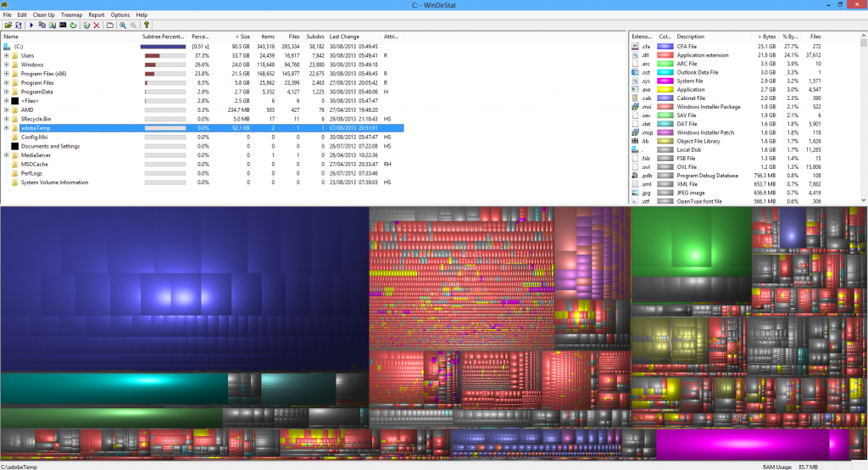Image resolution: width=868 pixels, height=470 pixels.
Task: Click extension list scrollbar down arrow
Action: coord(864,200)
